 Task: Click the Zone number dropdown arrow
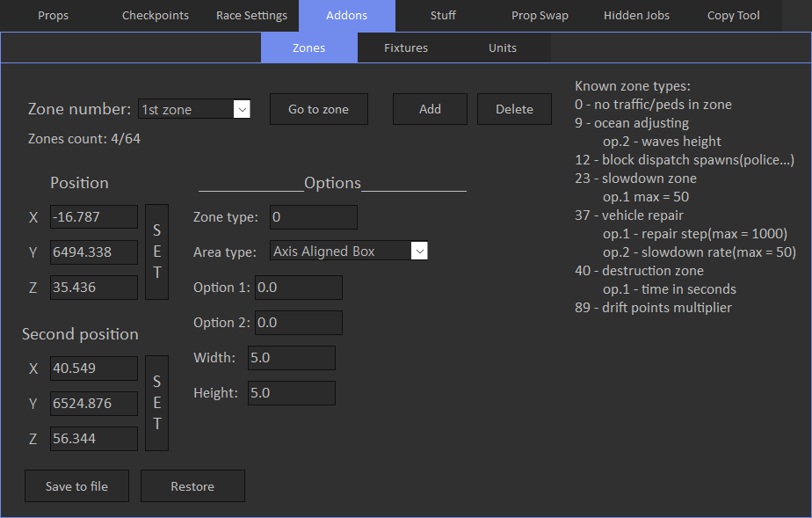coord(242,109)
